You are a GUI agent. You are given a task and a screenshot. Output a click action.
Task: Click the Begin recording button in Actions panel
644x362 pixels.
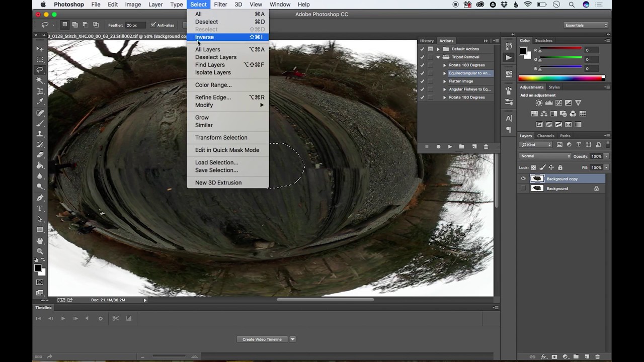pos(438,147)
